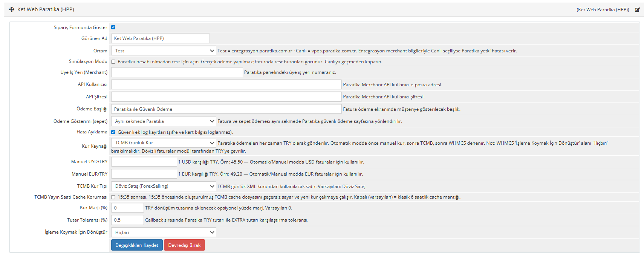
Task: Click 'Güvenli ek log kayıtları' description text
Action: 175,132
